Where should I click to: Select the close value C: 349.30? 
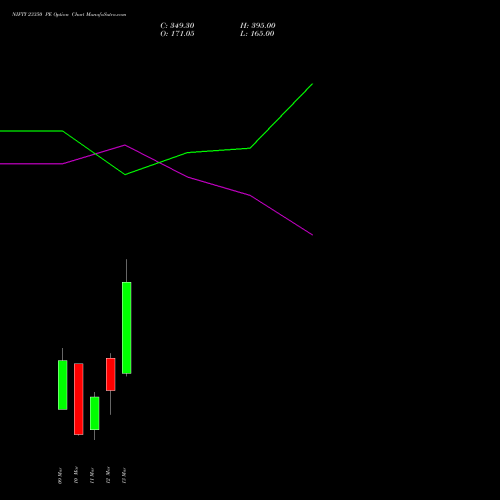(177, 26)
